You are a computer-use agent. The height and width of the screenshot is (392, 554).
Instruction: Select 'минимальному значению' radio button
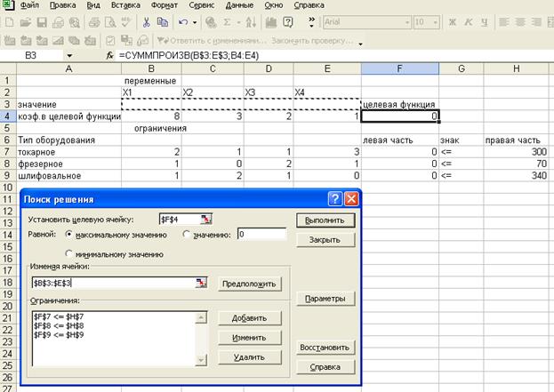[x=70, y=254]
